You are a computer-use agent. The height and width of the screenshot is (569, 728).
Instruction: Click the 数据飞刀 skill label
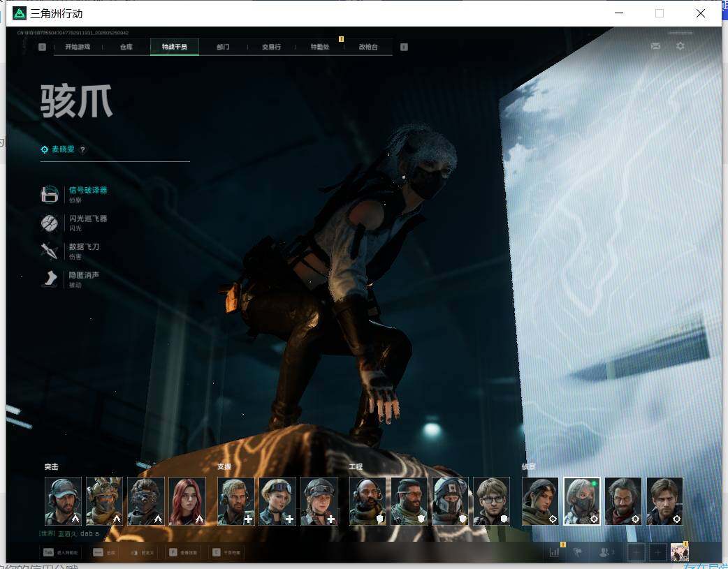[84, 247]
